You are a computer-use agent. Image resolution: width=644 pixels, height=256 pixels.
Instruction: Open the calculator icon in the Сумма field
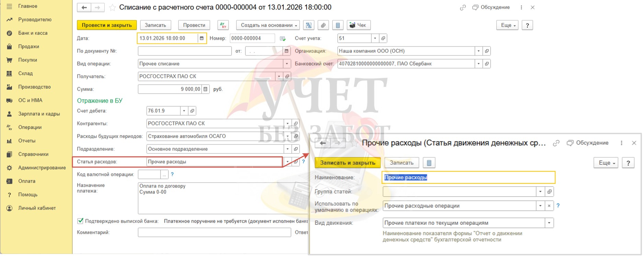(206, 89)
